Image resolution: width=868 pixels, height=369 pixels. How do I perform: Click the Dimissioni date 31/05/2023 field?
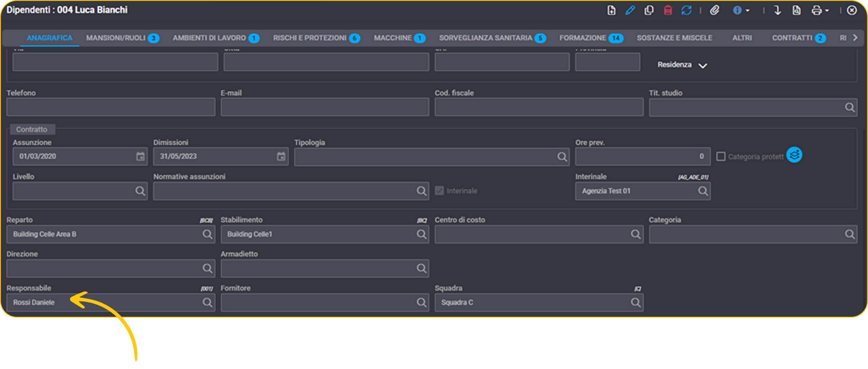(x=221, y=156)
